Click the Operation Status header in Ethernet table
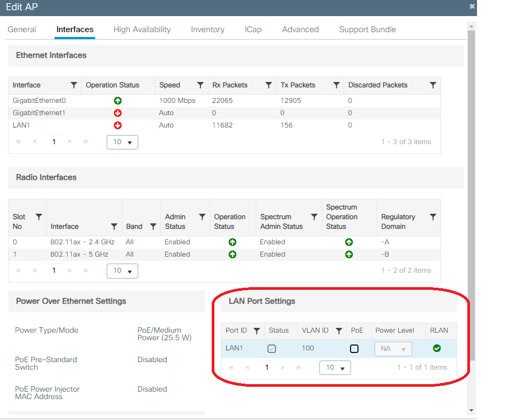This screenshot has height=420, width=522. coord(113,85)
